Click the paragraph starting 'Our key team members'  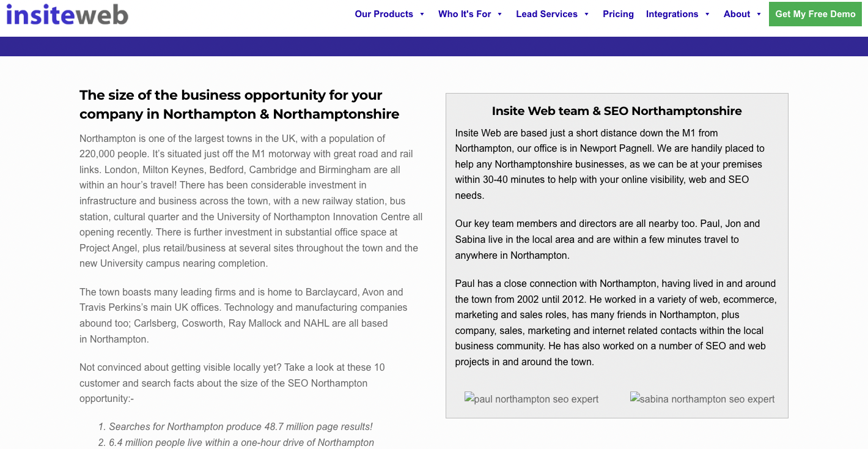[x=608, y=239]
